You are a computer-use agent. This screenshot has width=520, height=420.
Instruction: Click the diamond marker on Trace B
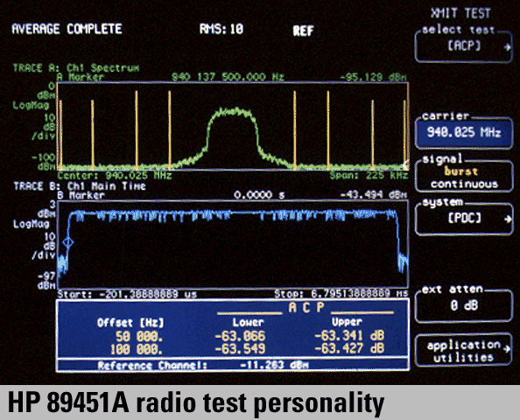click(x=67, y=242)
